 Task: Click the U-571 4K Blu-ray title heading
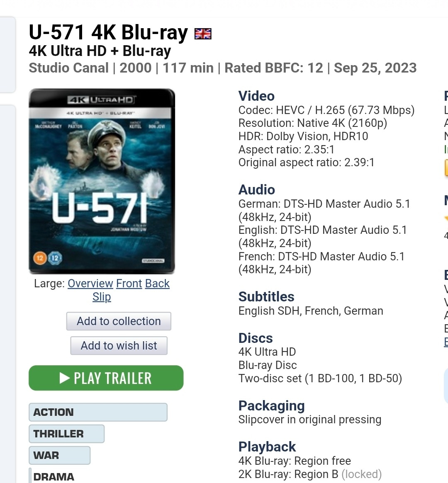108,32
